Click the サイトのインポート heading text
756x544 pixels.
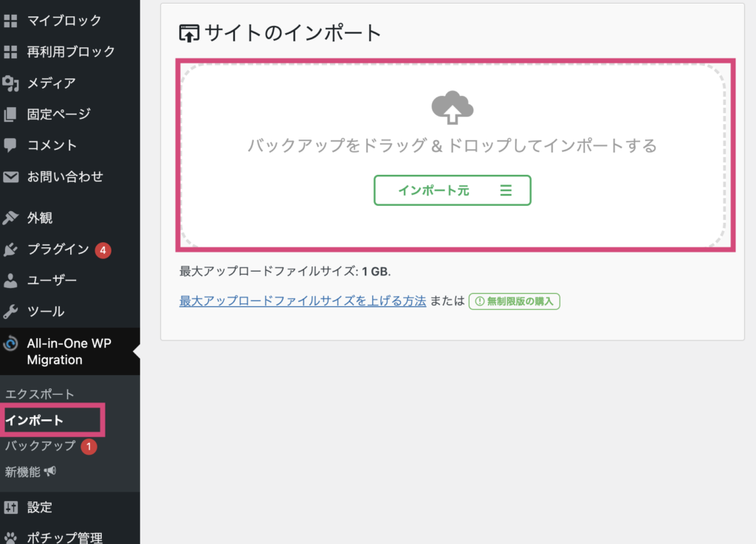click(x=292, y=33)
